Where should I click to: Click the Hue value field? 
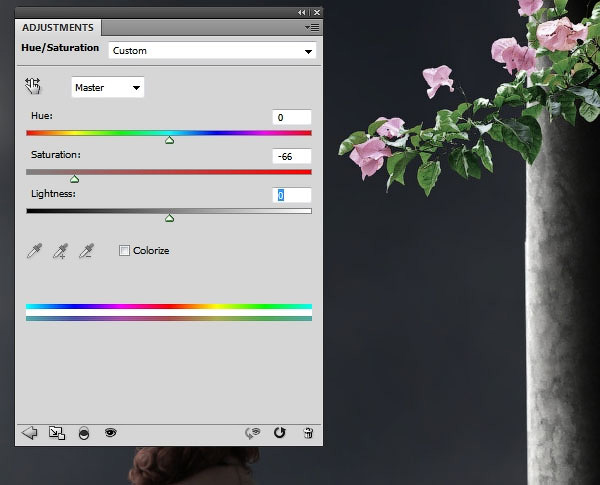pyautogui.click(x=292, y=117)
